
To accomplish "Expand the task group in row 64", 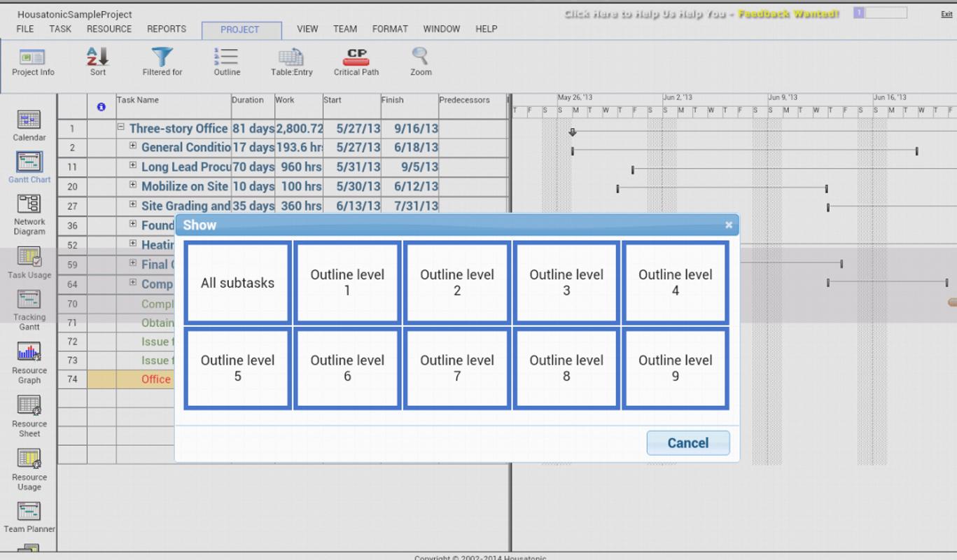I will (133, 283).
